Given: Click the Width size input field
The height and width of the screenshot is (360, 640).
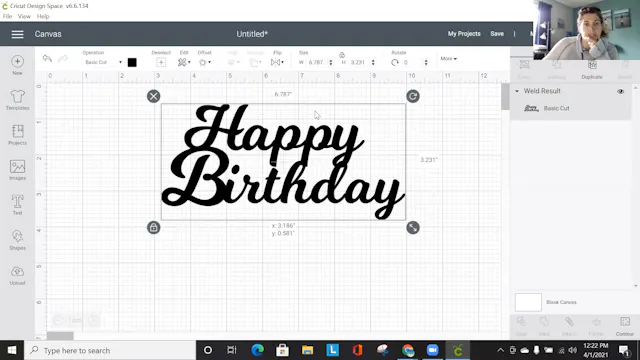Looking at the screenshot, I should click(x=316, y=62).
